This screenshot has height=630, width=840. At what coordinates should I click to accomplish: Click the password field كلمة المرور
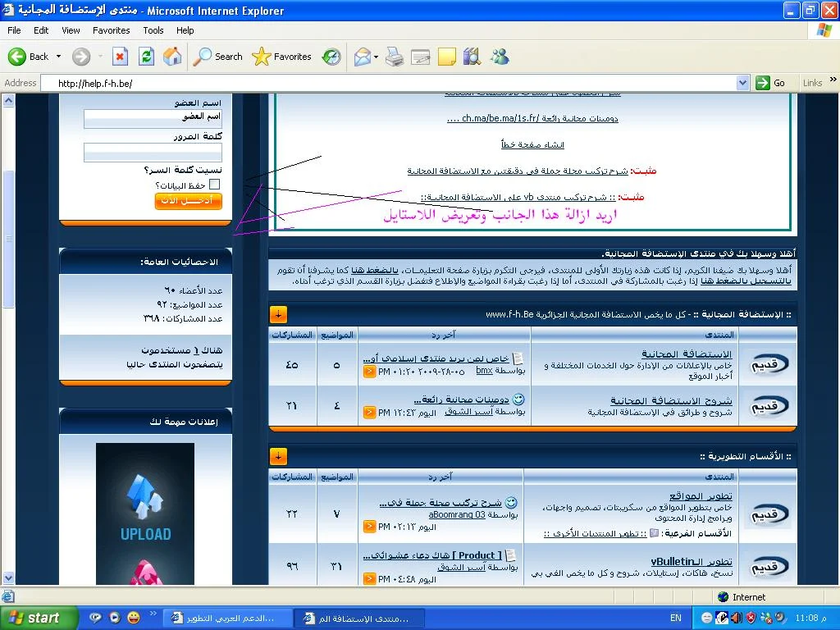click(x=153, y=152)
